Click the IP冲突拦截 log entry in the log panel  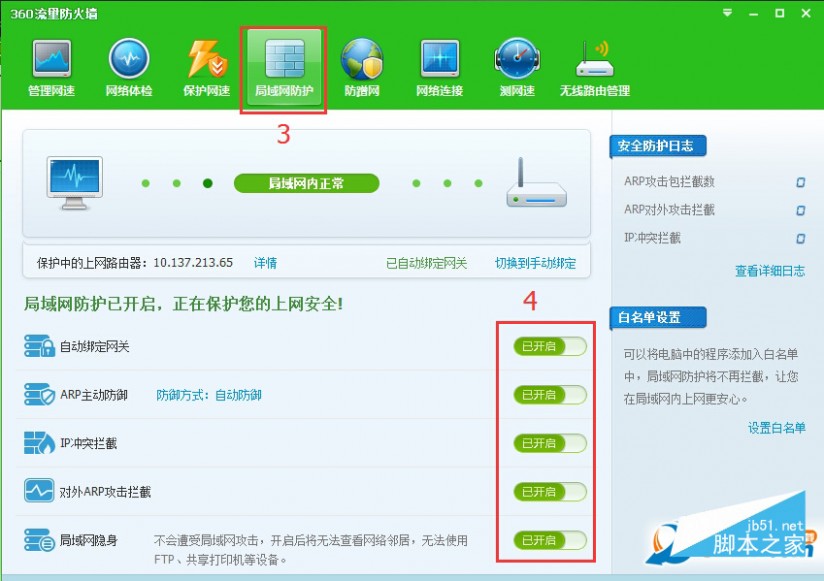pos(652,238)
